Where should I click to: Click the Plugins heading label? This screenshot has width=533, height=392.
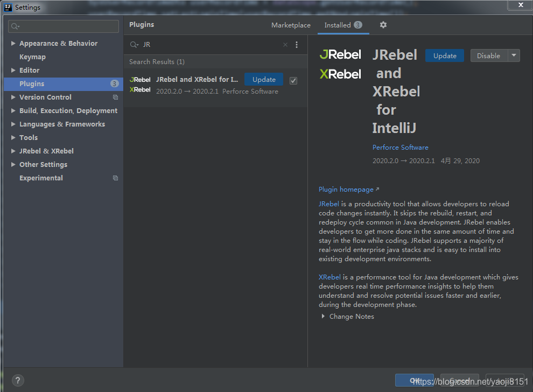(x=142, y=24)
